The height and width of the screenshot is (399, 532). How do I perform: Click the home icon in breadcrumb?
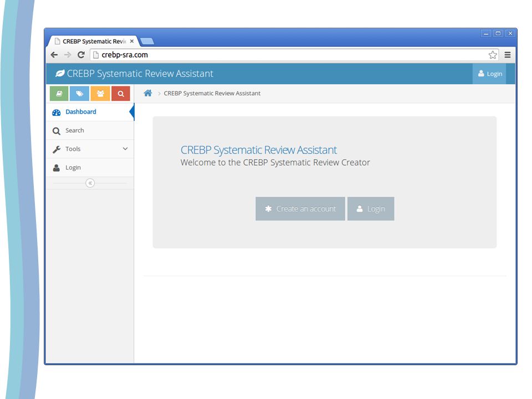(x=147, y=93)
